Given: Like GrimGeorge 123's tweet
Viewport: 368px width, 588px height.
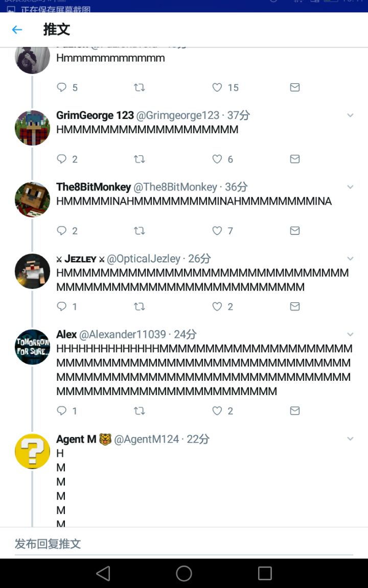Looking at the screenshot, I should point(217,159).
